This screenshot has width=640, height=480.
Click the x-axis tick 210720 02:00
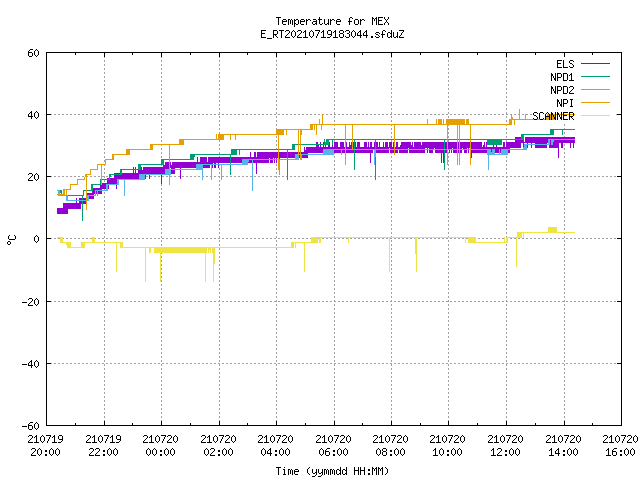(x=218, y=446)
